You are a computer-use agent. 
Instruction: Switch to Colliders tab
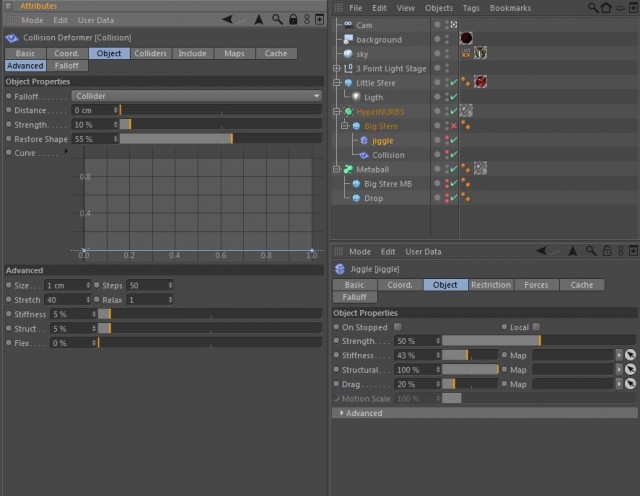150,53
